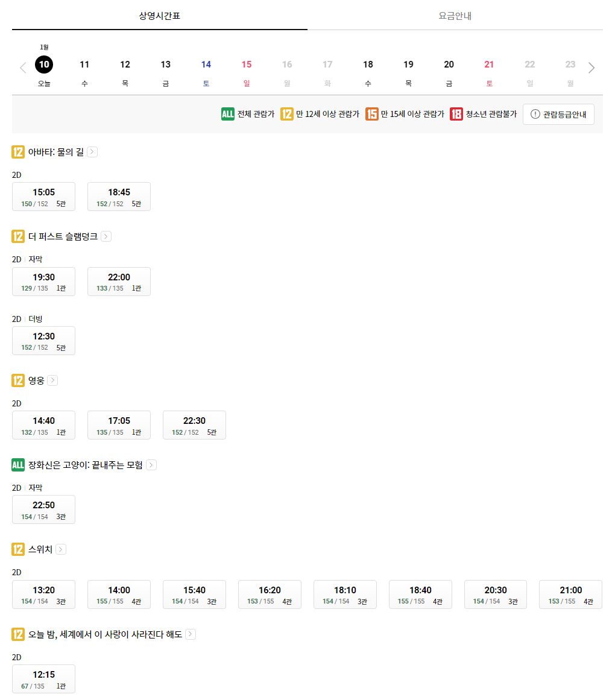
Task: Book the 18:40 스위치 showtime
Action: point(420,594)
